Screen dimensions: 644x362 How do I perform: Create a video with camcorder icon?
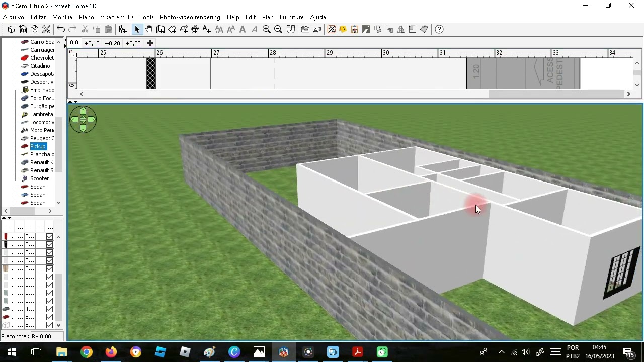pyautogui.click(x=317, y=29)
